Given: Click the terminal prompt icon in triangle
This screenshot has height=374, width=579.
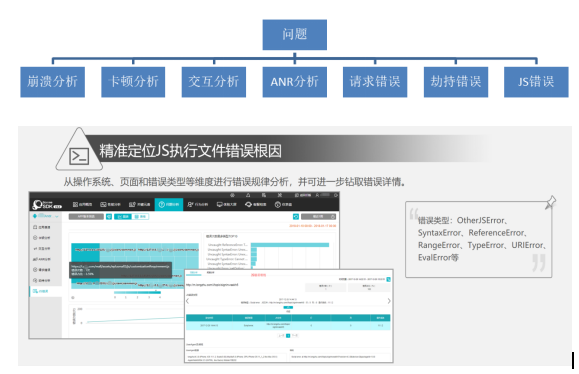Looking at the screenshot, I should [79, 156].
